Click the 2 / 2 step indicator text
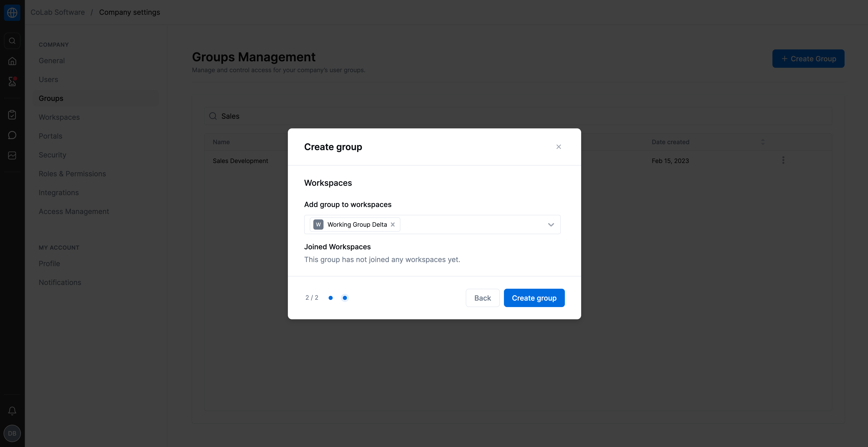This screenshot has width=868, height=447. click(x=312, y=298)
